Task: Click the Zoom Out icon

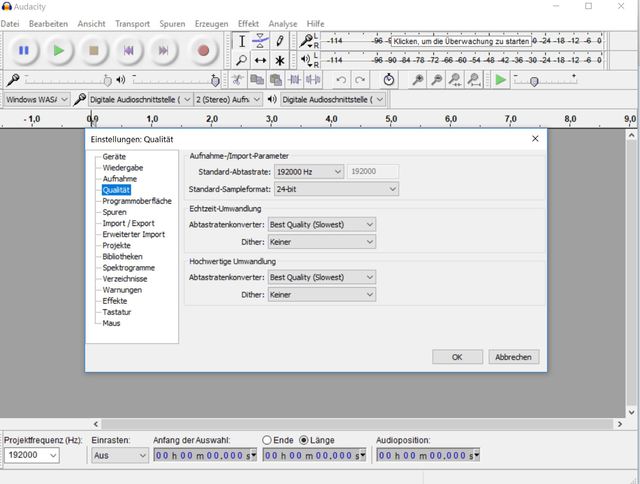Action: point(436,80)
